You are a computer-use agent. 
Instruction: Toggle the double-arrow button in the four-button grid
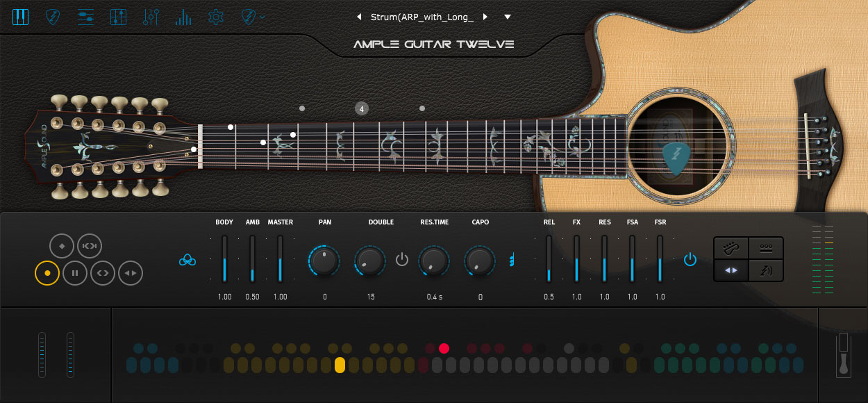tap(731, 270)
